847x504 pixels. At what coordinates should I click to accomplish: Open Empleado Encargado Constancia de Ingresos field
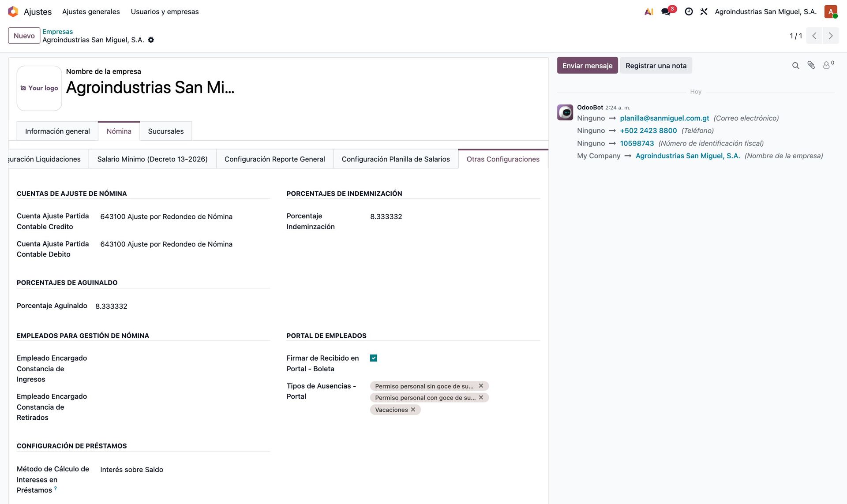(185, 358)
